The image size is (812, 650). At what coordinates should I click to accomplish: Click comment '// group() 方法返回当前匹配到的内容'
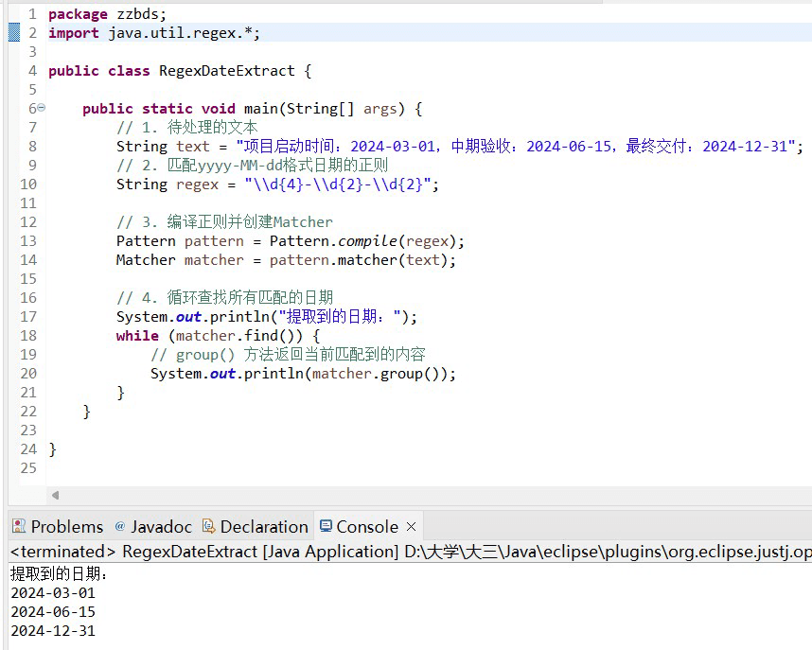coord(288,355)
